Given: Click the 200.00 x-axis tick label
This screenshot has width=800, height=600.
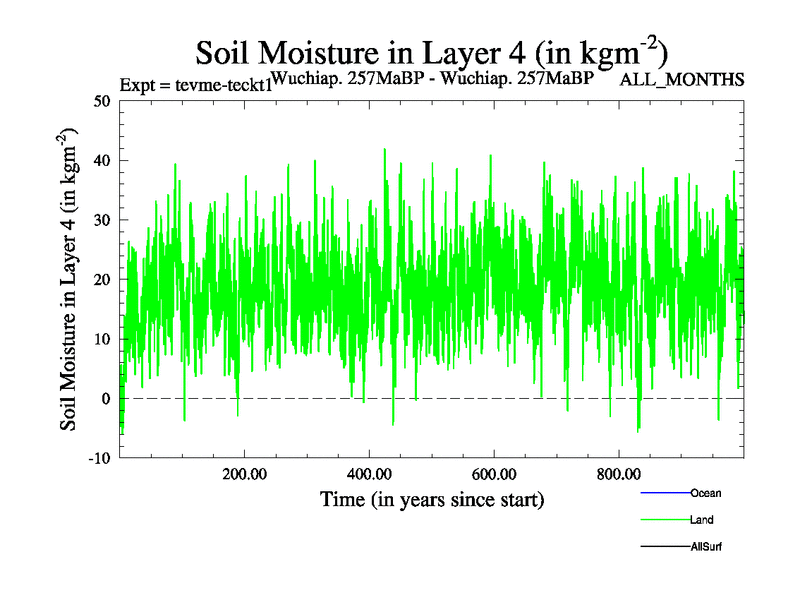Looking at the screenshot, I should pyautogui.click(x=244, y=473).
